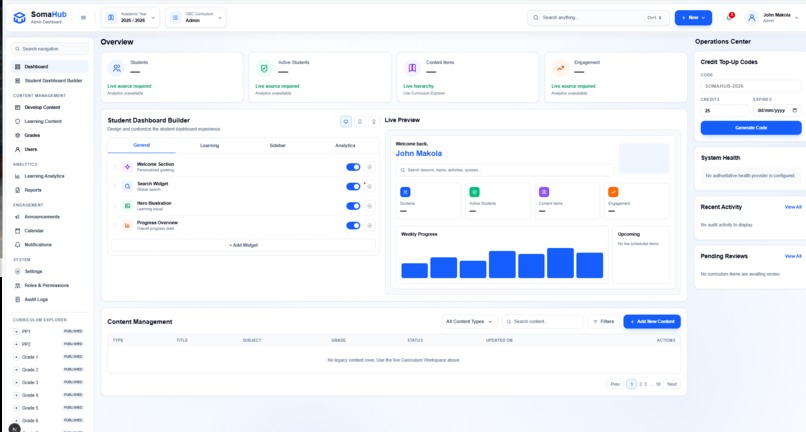Image resolution: width=806 pixels, height=432 pixels.
Task: Select desktop preview device icon
Action: [346, 121]
